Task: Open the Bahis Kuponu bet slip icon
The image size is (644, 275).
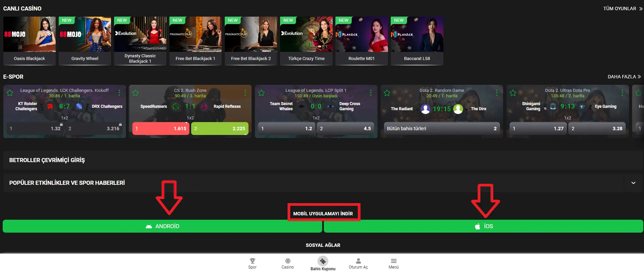Action: [x=323, y=261]
